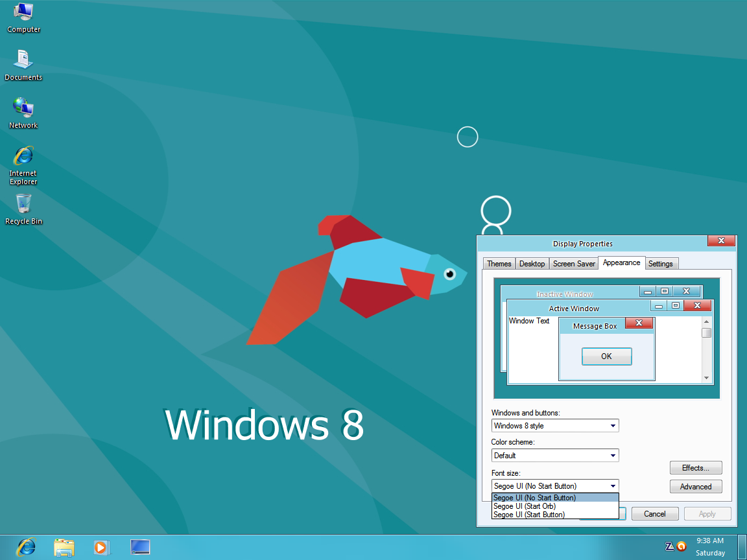Open Network from the desktop
This screenshot has width=747, height=560.
tap(23, 109)
